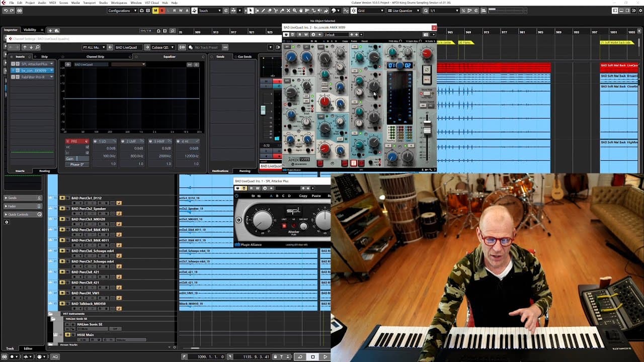The image size is (644, 362).
Task: Toggle the red S solo button in toolbar
Action: [x=162, y=11]
